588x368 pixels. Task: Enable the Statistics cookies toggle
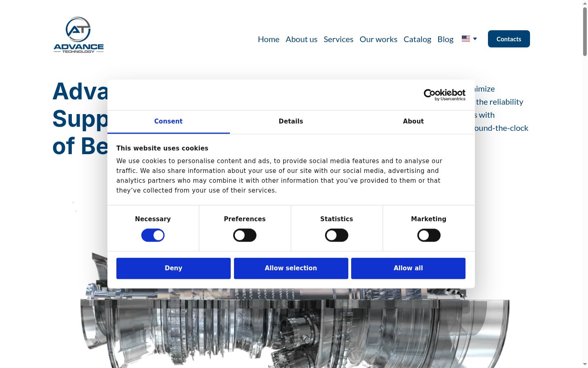point(336,235)
